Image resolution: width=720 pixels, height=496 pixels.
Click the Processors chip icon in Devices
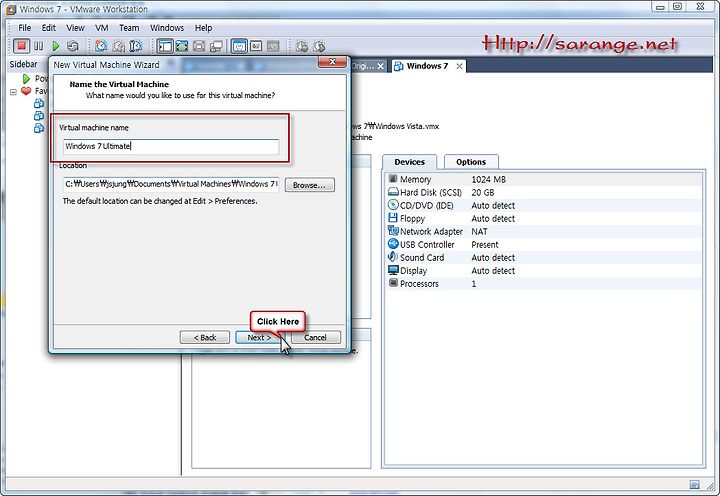(393, 283)
